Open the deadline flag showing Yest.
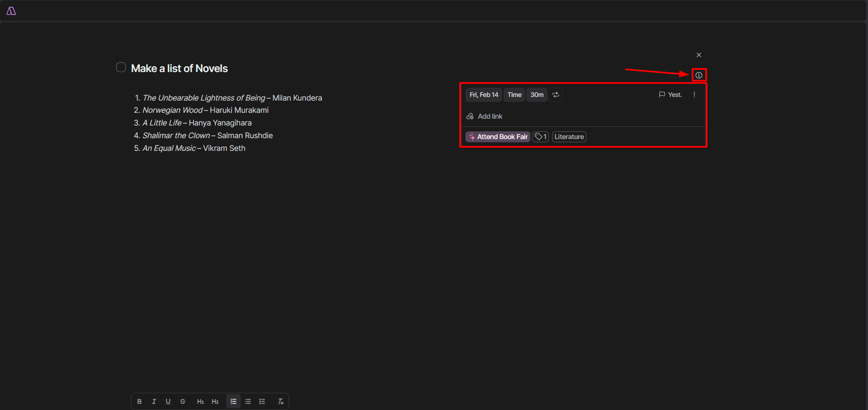This screenshot has height=410, width=868. click(x=670, y=95)
